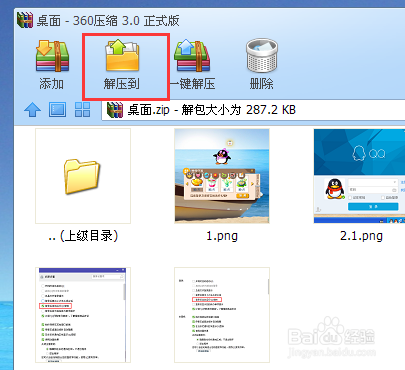Click the 添加 (Add) toolbar icon
The width and height of the screenshot is (405, 370).
pos(52,56)
